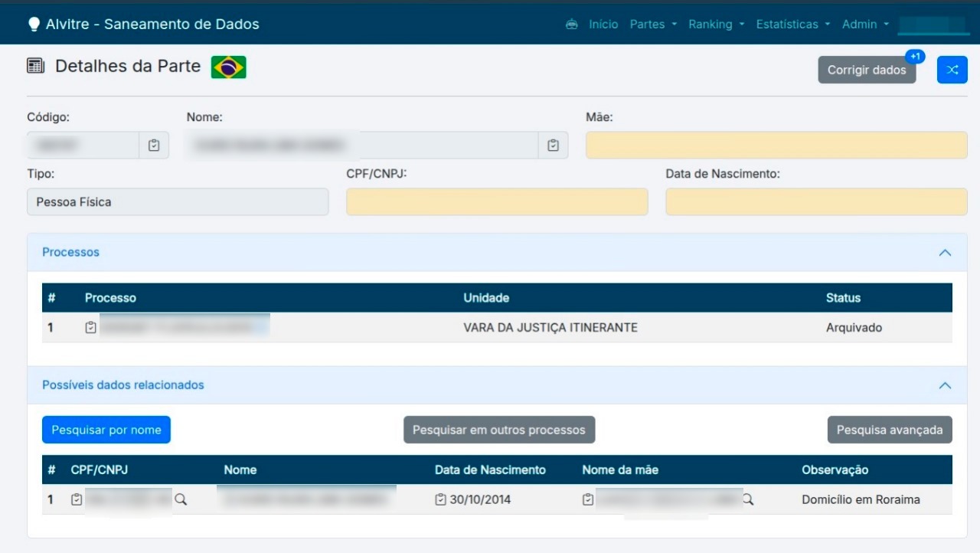980x553 pixels.
Task: Click the +1 badge on Corrigir dados
Action: coord(915,57)
